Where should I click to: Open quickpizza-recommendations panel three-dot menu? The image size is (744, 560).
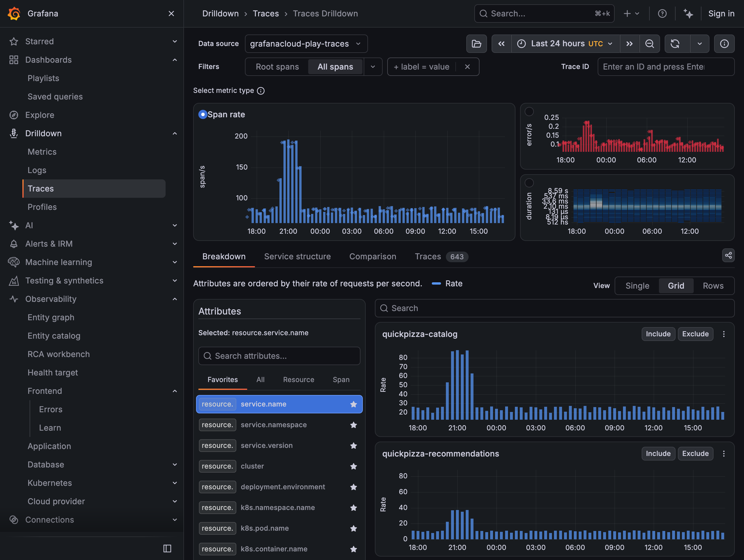pyautogui.click(x=724, y=453)
